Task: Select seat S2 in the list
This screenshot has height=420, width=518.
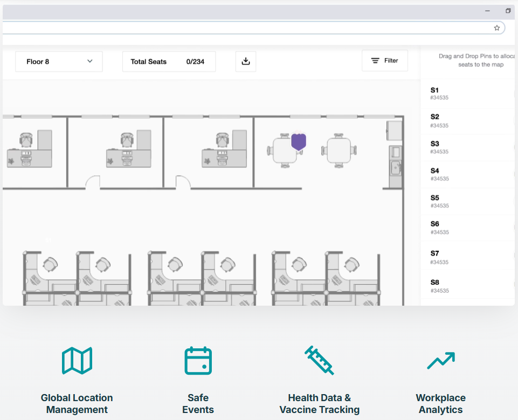Action: coord(467,121)
